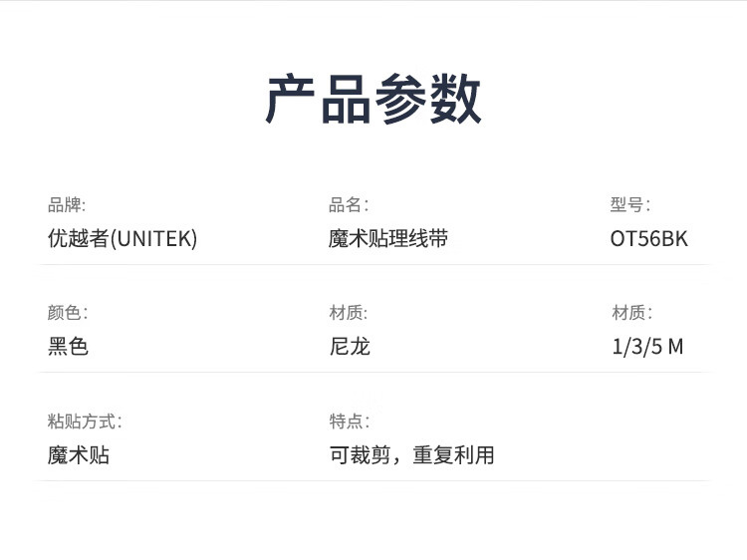The width and height of the screenshot is (747, 560).
Task: Select the 可裁剪，重复利用 feature text
Action: [412, 455]
